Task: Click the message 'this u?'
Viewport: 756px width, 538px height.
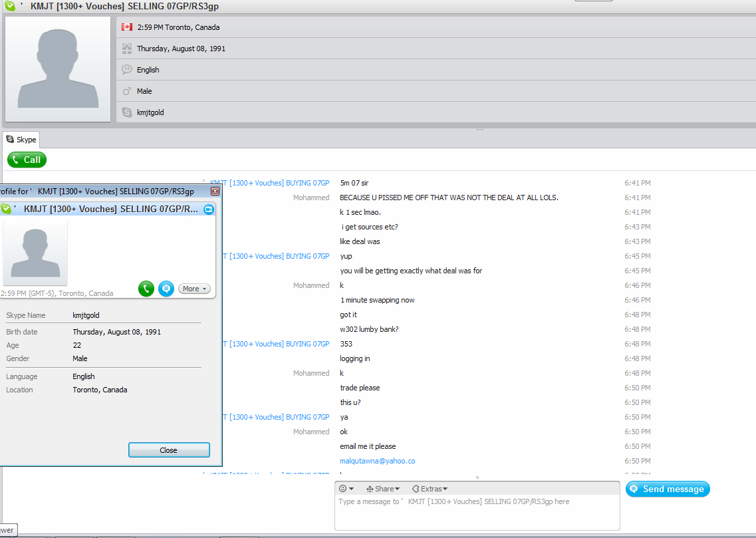Action: click(x=350, y=402)
